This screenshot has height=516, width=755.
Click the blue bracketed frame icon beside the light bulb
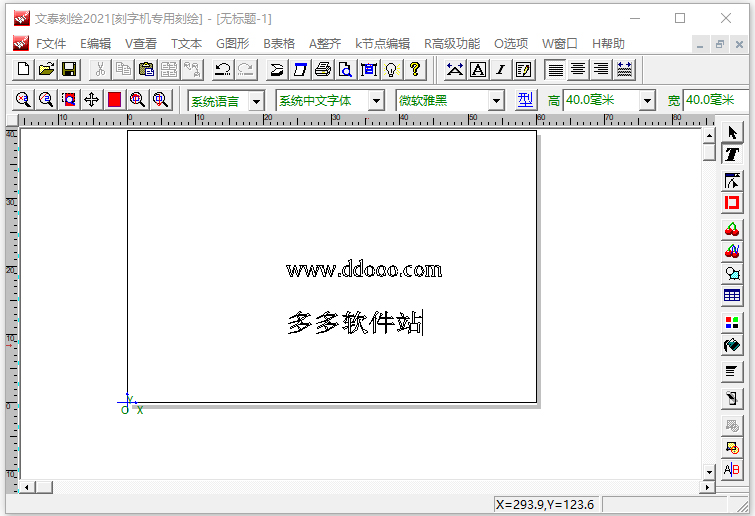tap(369, 69)
